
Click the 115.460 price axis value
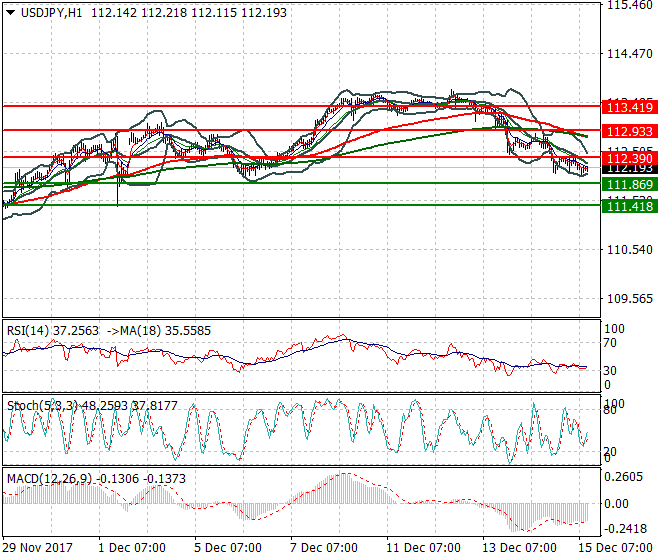point(630,5)
